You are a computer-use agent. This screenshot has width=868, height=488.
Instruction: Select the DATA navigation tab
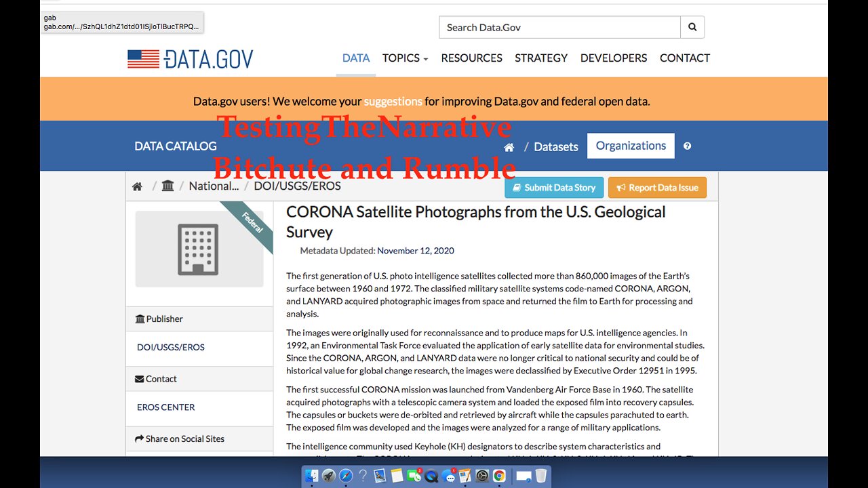[356, 58]
